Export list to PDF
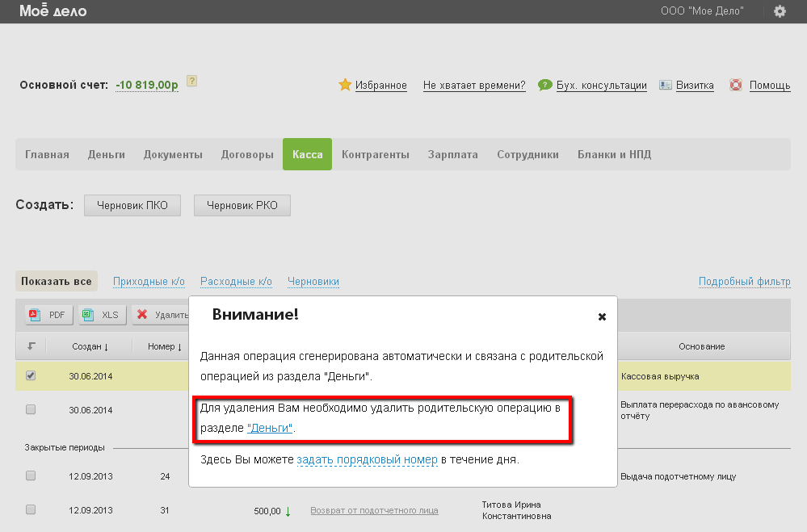Image resolution: width=807 pixels, height=532 pixels. [x=49, y=315]
